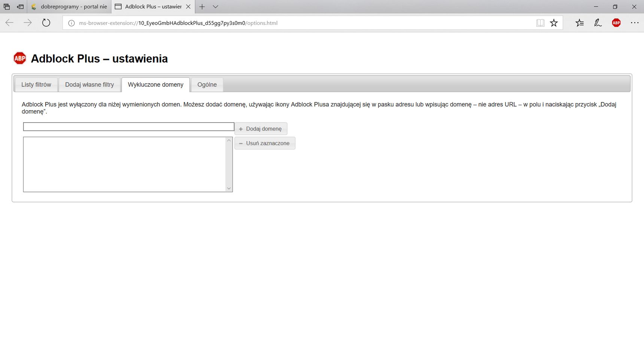644x346 pixels.
Task: Open the Dodaj własne filtry tab
Action: pyautogui.click(x=89, y=85)
